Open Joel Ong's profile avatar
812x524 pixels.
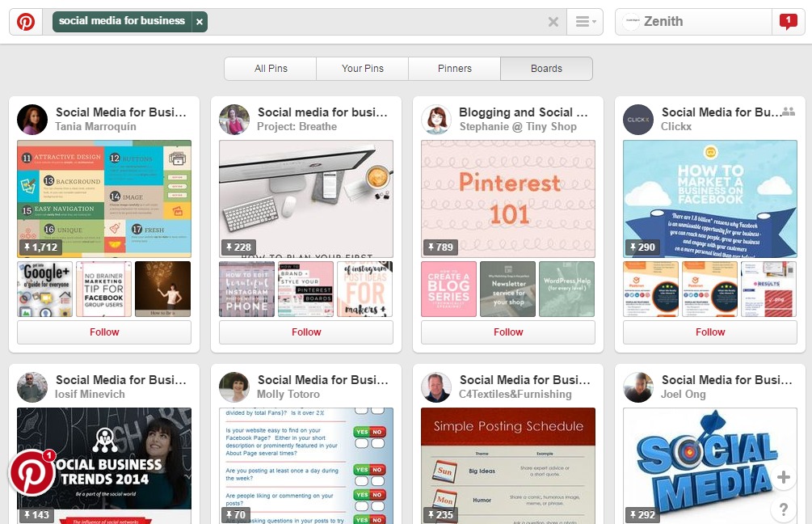[638, 387]
